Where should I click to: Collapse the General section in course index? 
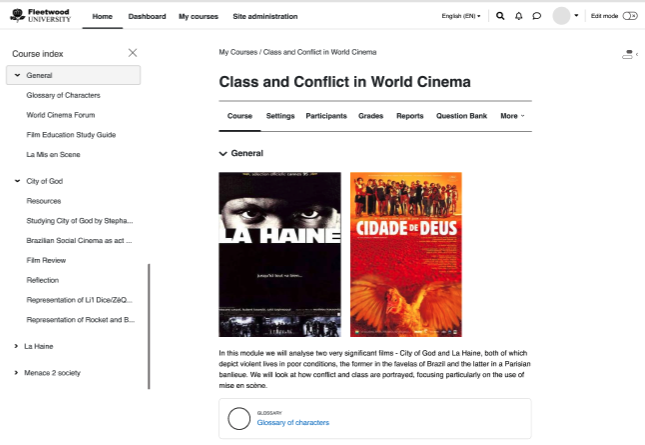[17, 75]
